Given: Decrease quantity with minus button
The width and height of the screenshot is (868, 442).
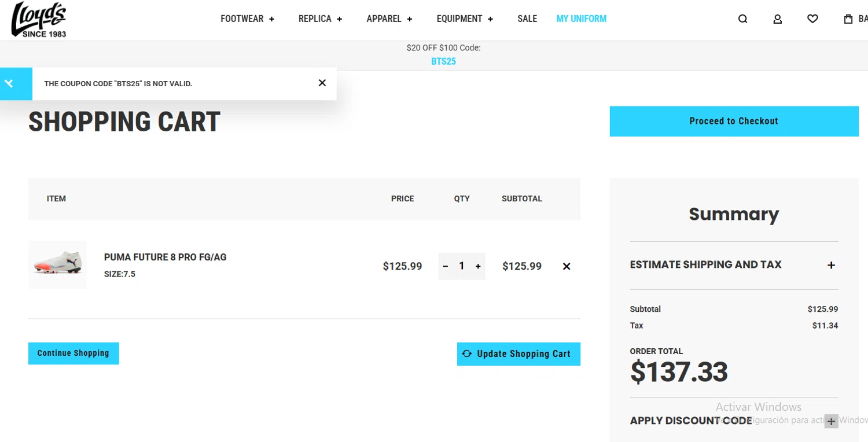Looking at the screenshot, I should (446, 267).
